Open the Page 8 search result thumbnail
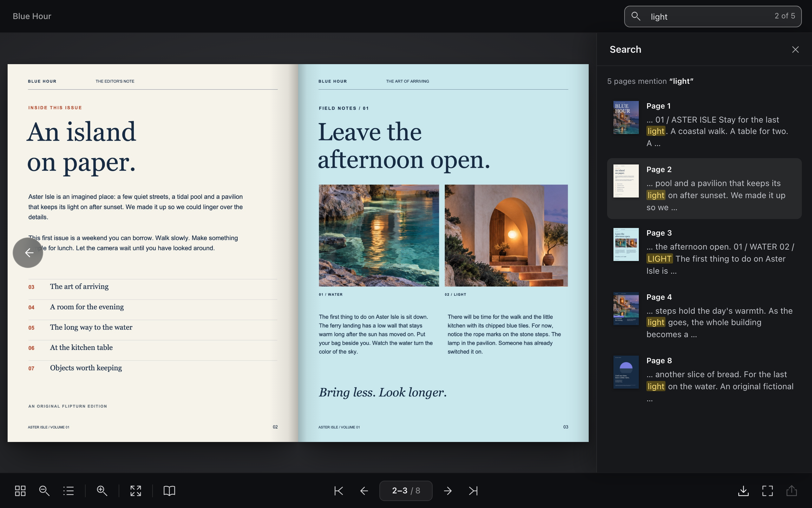Image resolution: width=812 pixels, height=508 pixels. point(626,372)
